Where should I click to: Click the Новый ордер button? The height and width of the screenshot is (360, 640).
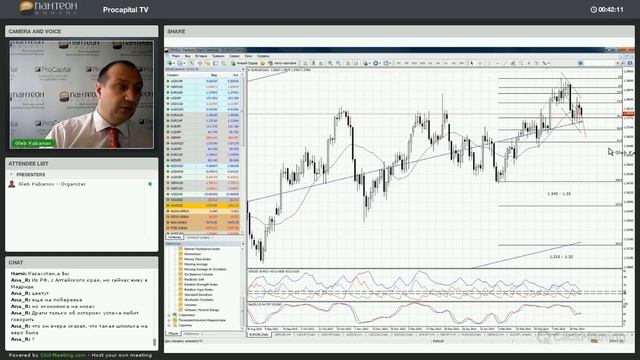(244, 63)
